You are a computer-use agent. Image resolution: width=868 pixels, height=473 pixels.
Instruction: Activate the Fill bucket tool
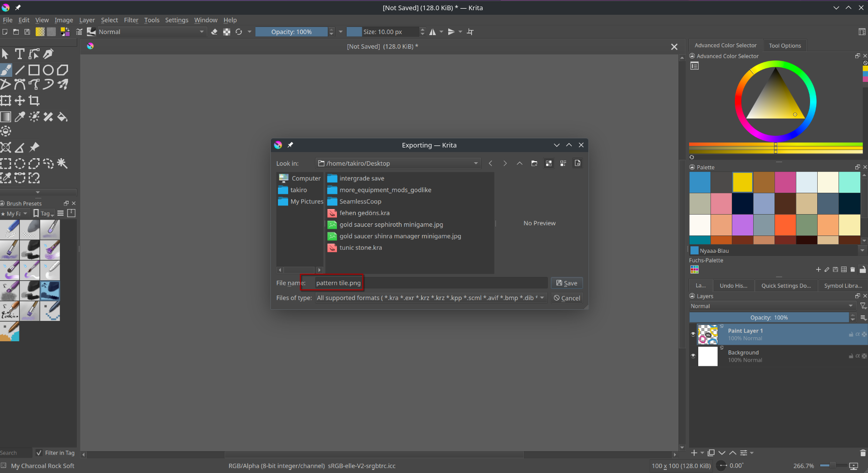tap(63, 117)
